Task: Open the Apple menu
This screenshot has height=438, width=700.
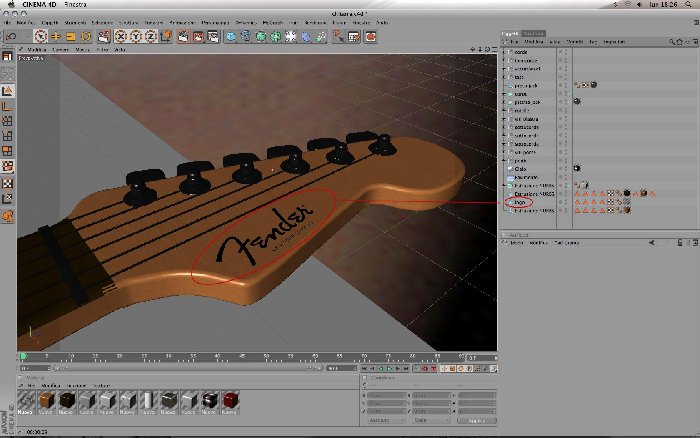Action: (10, 4)
